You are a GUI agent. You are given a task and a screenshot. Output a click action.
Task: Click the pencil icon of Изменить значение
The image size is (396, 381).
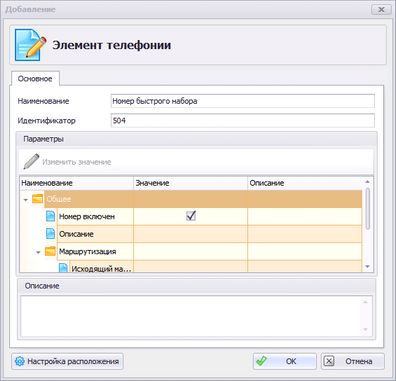[31, 162]
